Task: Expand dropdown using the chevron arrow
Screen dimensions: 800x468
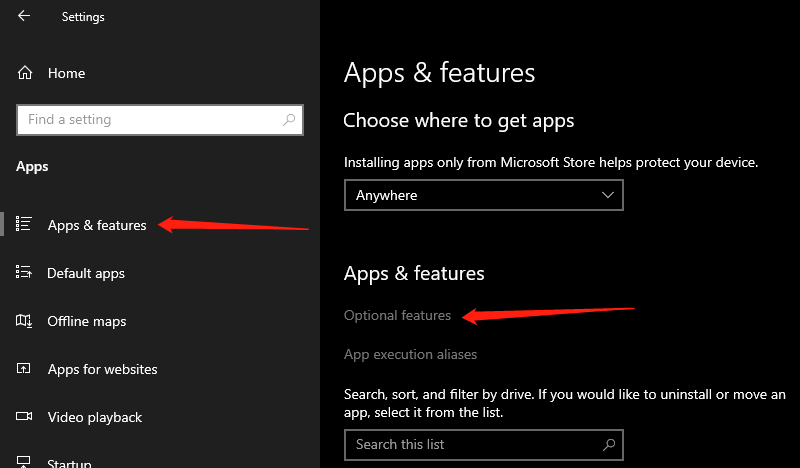Action: [607, 195]
